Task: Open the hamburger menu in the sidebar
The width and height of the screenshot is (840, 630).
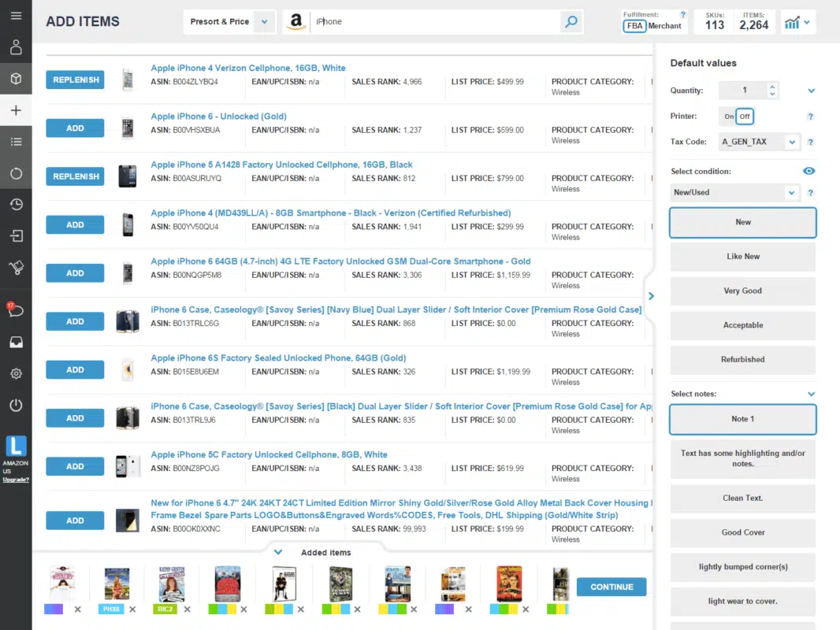Action: pos(16,17)
